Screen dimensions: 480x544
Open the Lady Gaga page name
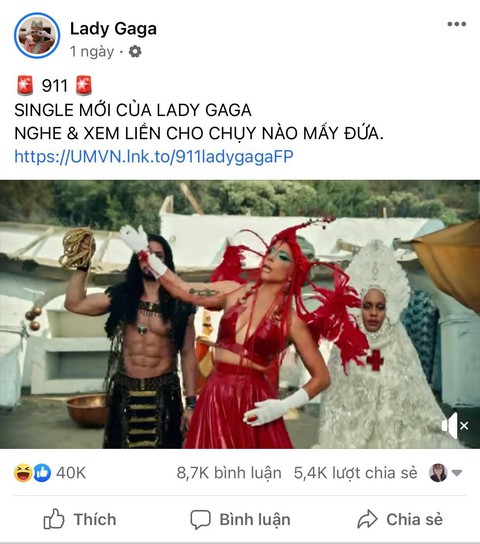point(113,29)
